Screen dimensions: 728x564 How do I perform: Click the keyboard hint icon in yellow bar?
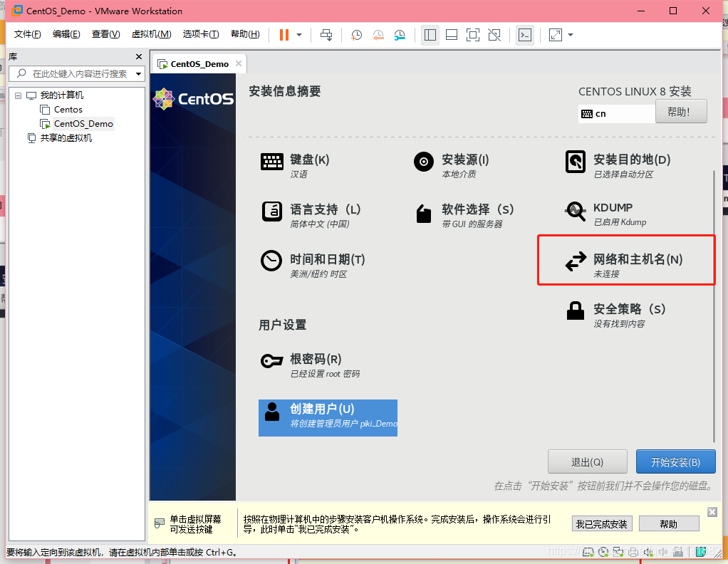coord(160,523)
